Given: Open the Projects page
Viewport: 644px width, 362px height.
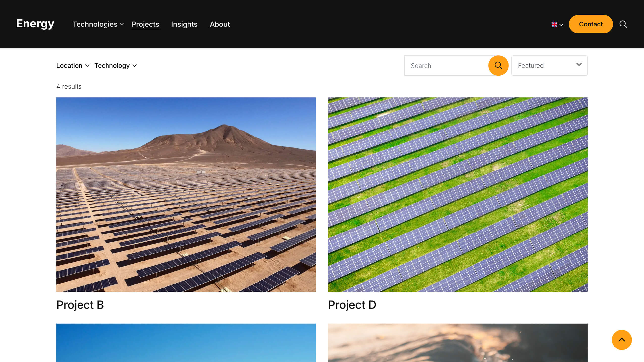Looking at the screenshot, I should [145, 24].
